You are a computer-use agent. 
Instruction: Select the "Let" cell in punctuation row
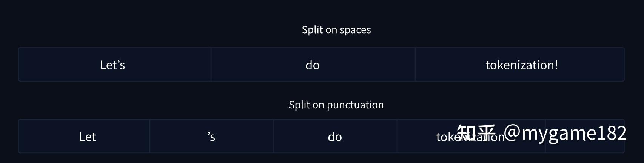(87, 137)
